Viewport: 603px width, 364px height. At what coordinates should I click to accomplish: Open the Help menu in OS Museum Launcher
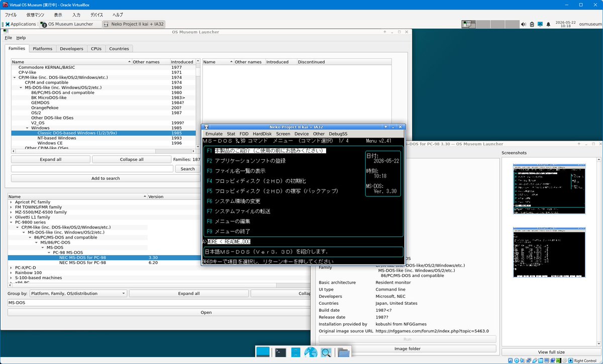pos(21,38)
